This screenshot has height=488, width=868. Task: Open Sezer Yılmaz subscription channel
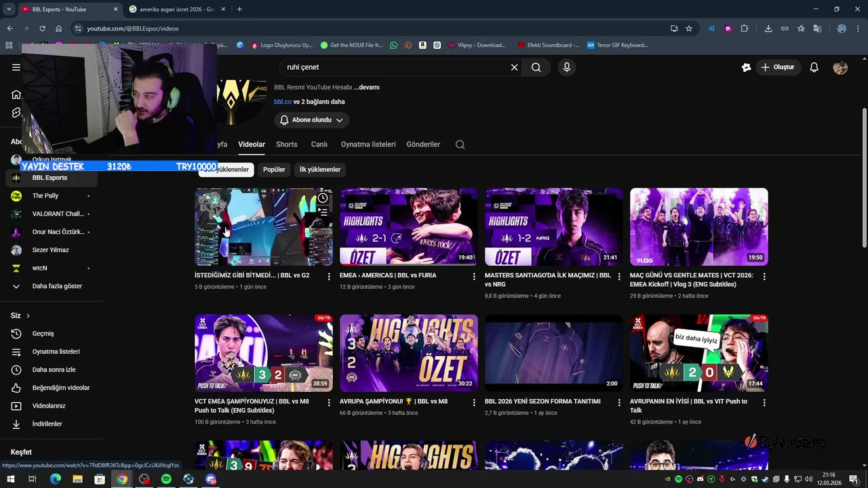point(52,250)
